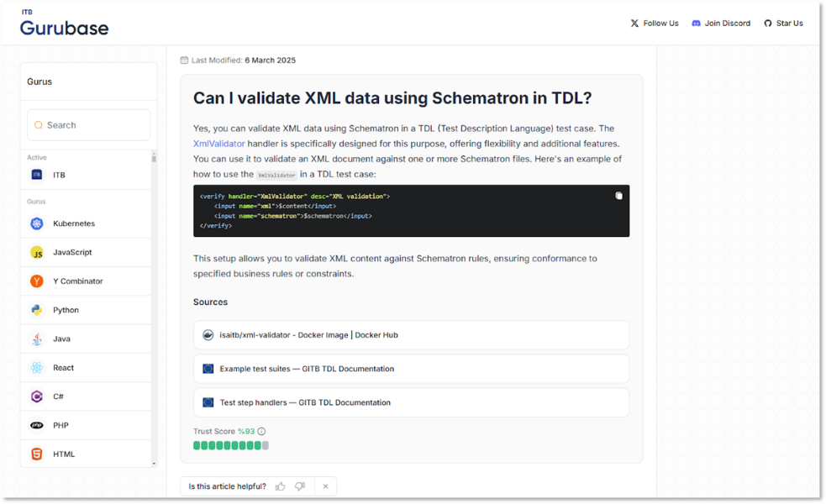
Task: Copy the code snippet using clipboard icon
Action: click(618, 196)
